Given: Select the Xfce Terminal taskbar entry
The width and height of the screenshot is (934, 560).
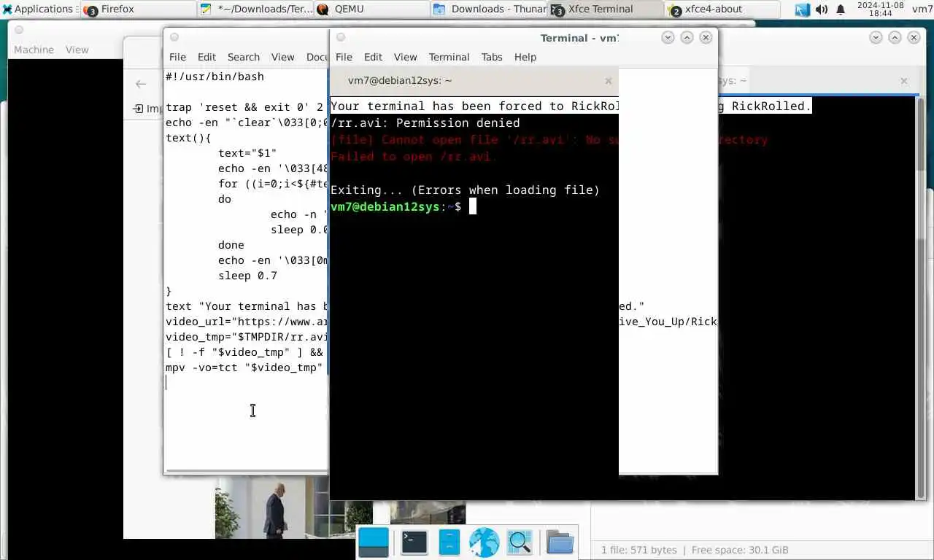Looking at the screenshot, I should tap(606, 9).
